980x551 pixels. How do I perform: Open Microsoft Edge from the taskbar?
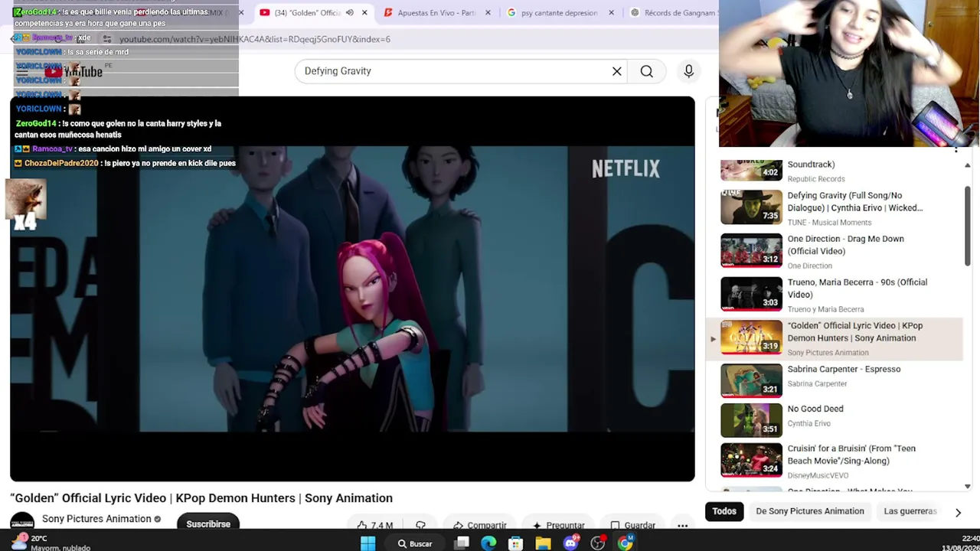click(488, 543)
